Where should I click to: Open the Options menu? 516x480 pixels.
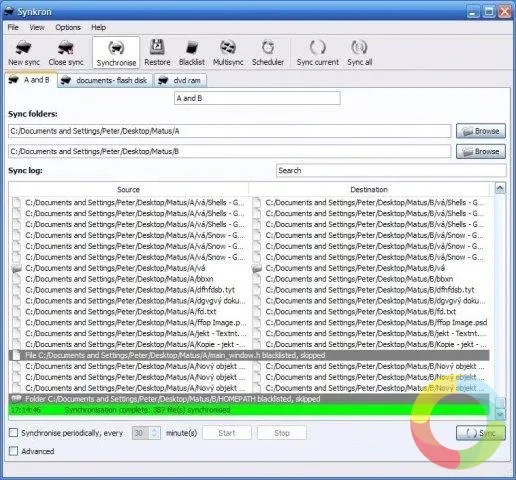[x=68, y=27]
